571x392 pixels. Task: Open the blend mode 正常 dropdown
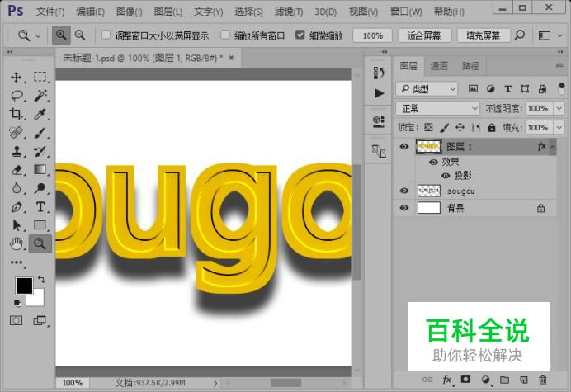tap(437, 108)
